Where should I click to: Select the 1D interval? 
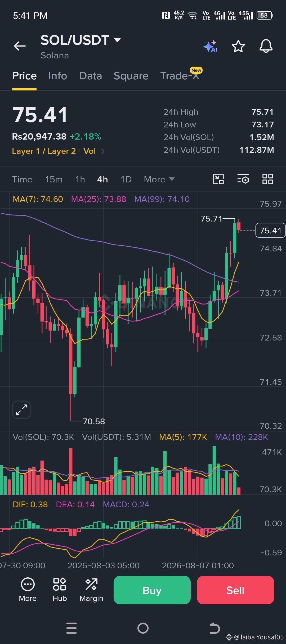126,179
